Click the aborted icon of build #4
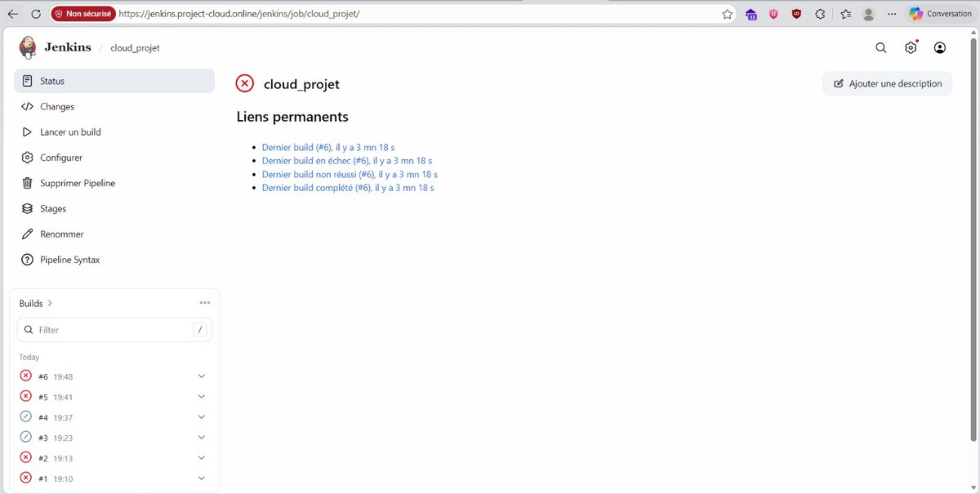This screenshot has width=980, height=494. [25, 417]
